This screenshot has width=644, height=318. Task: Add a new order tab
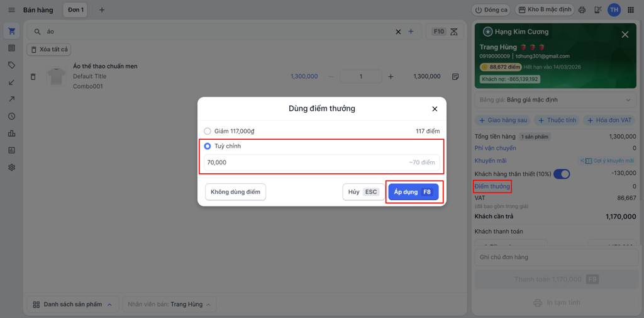(102, 10)
